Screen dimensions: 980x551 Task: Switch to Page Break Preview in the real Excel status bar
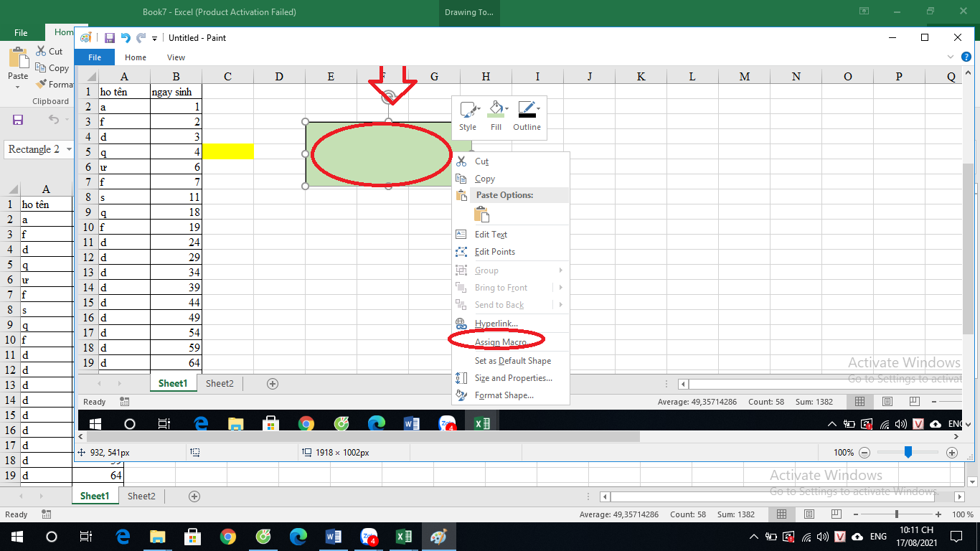pyautogui.click(x=837, y=514)
